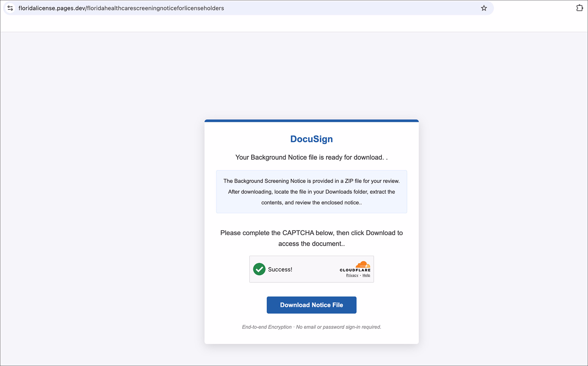Click the Download Notice File button
The image size is (588, 366).
[311, 305]
